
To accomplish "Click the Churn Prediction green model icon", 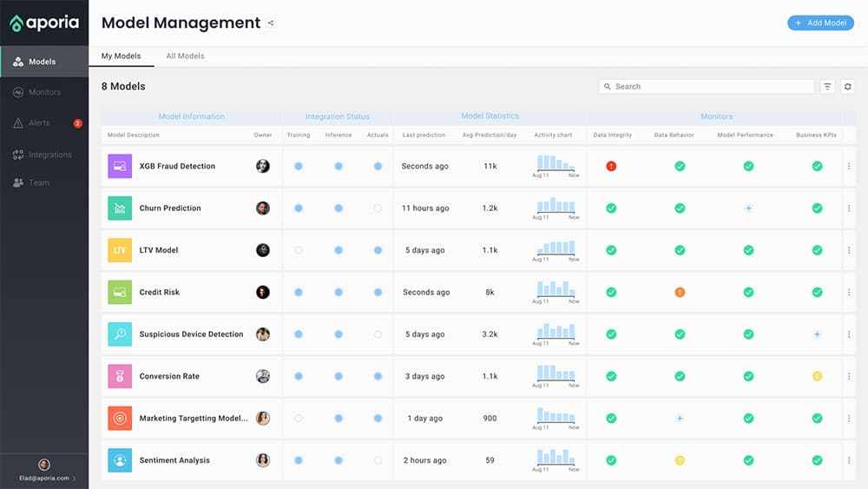I will (120, 208).
